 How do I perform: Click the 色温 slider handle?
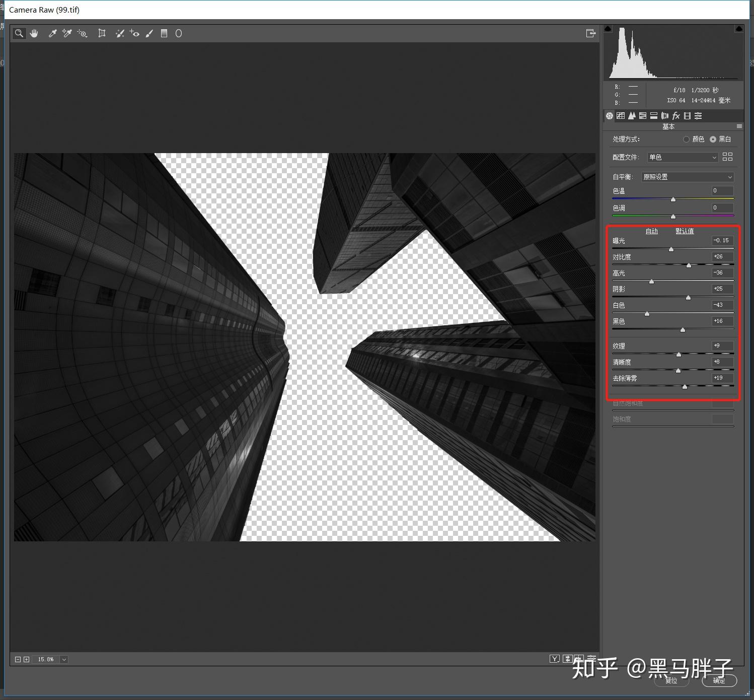pyautogui.click(x=673, y=200)
